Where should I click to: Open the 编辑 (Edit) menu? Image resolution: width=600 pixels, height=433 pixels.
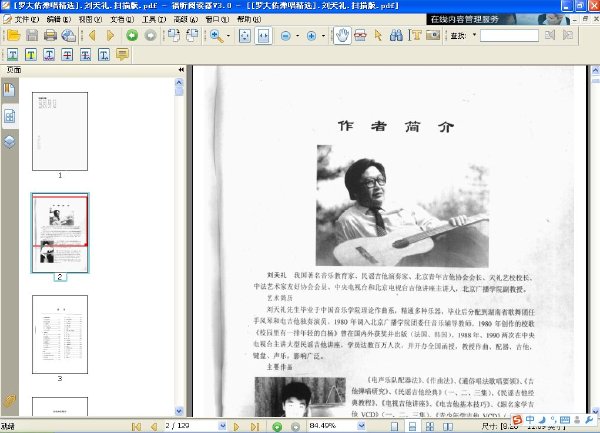coord(59,19)
